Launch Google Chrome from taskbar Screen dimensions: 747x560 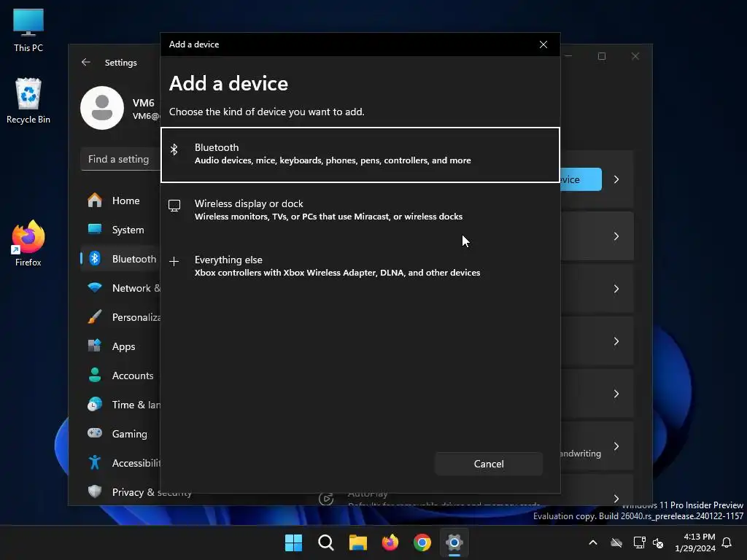point(422,542)
